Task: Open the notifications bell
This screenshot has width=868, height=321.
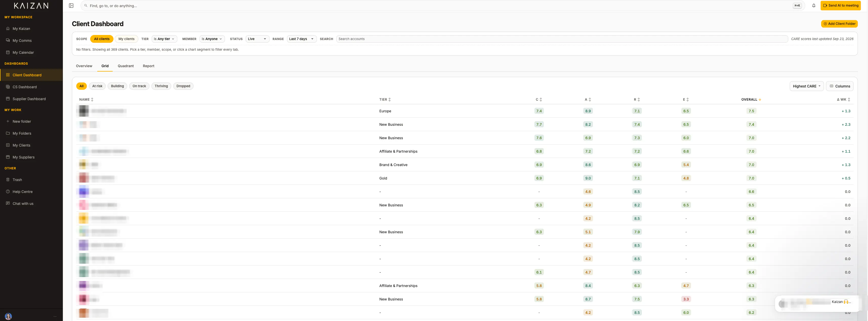Action: click(x=814, y=6)
